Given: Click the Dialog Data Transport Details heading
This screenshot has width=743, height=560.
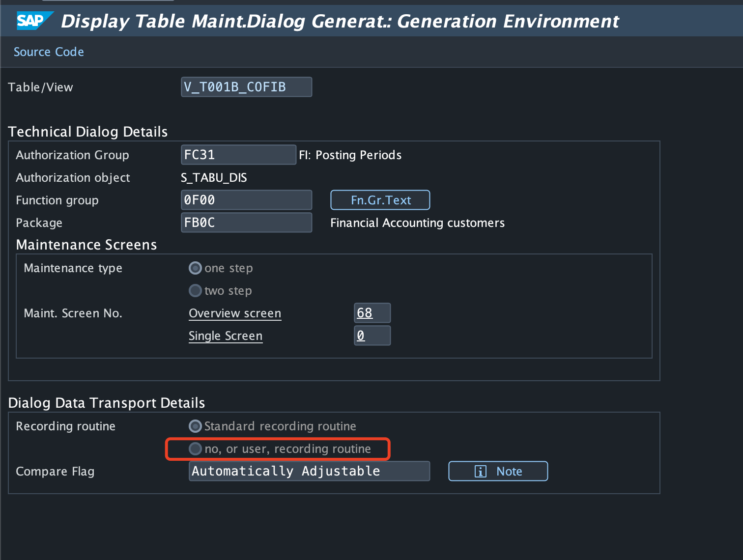Looking at the screenshot, I should tap(107, 403).
